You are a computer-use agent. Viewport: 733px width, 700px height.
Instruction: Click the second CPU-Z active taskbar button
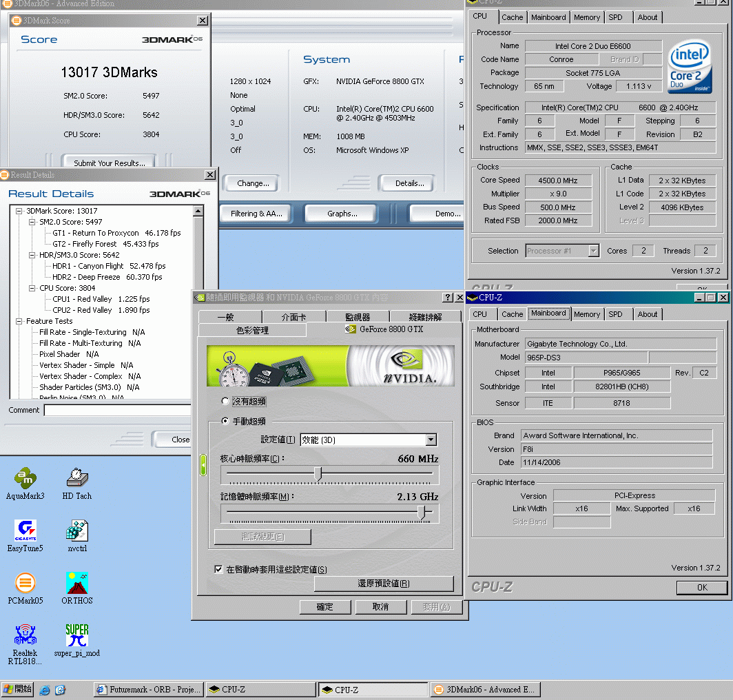click(x=373, y=690)
